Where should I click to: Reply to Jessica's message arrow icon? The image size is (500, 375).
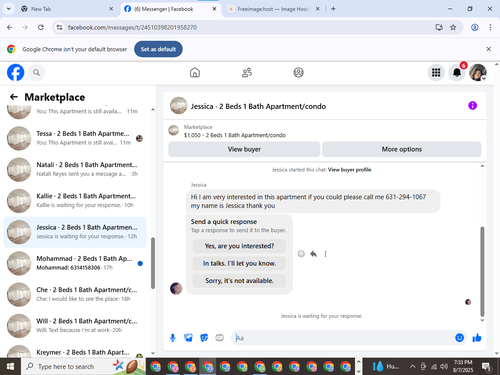point(313,254)
